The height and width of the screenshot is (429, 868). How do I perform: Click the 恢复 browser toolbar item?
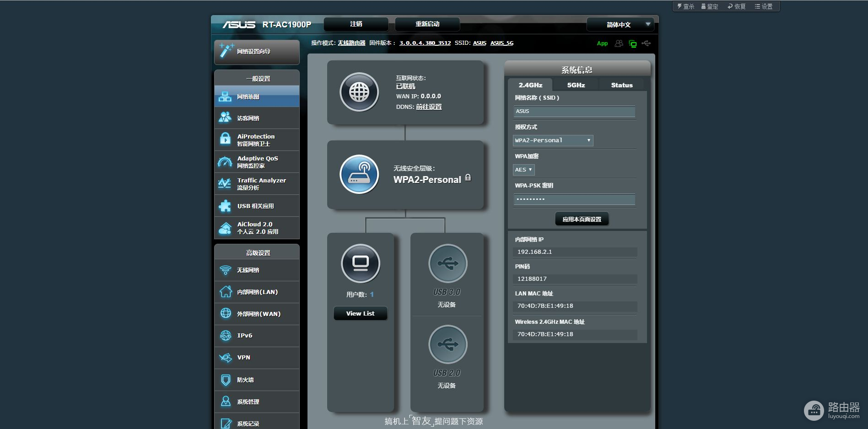pyautogui.click(x=737, y=6)
